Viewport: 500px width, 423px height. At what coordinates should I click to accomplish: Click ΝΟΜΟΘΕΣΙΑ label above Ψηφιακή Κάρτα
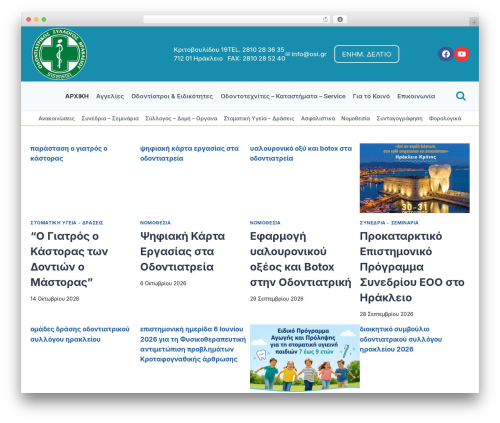(x=155, y=223)
